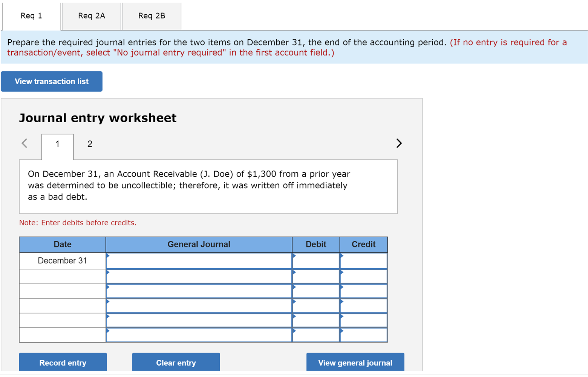Open the View general journal button
The image size is (588, 377).
(355, 362)
